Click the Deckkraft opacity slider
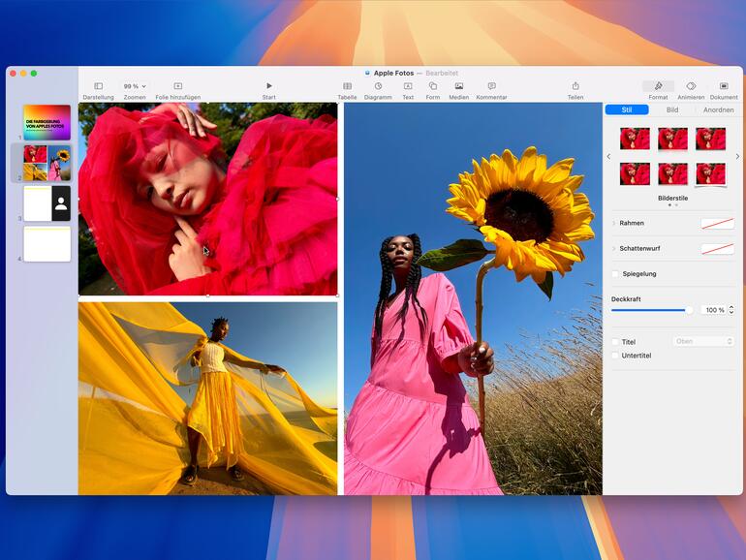Image resolution: width=746 pixels, height=560 pixels. click(x=651, y=310)
